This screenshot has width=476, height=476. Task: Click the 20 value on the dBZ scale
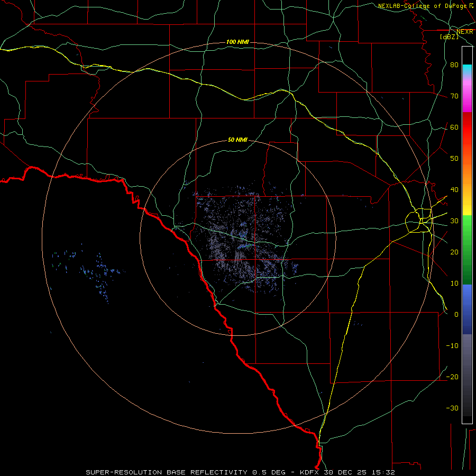click(x=454, y=252)
